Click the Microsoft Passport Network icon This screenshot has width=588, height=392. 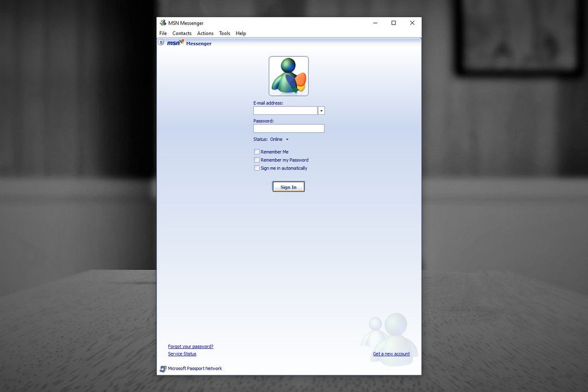click(163, 368)
